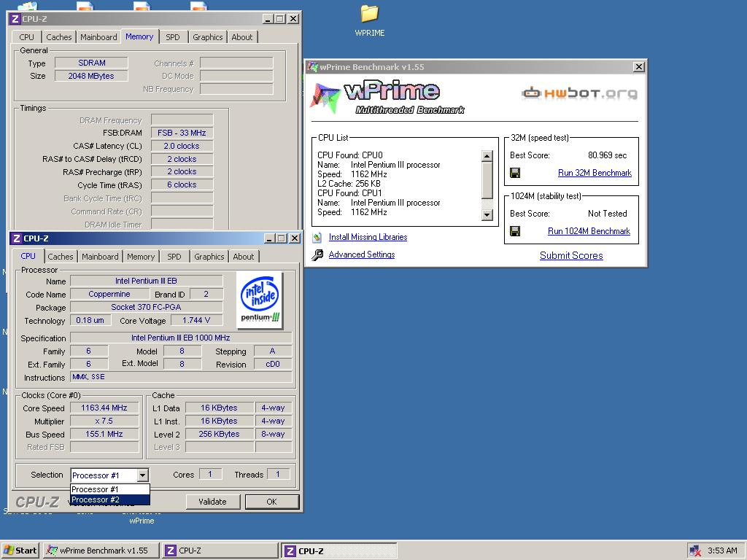Open Mainboard tab in back CPU-Z window
Image resolution: width=747 pixels, height=560 pixels.
click(98, 37)
